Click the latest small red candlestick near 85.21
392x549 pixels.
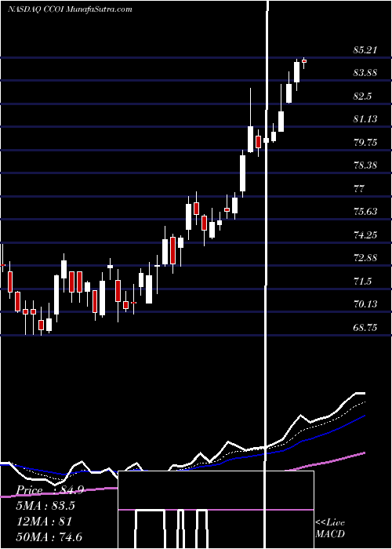(304, 62)
